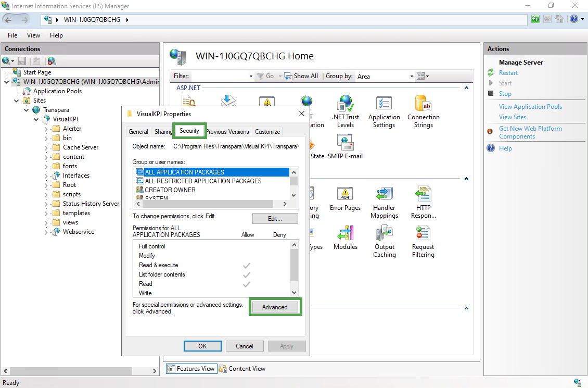588x388 pixels.
Task: Open the Output Caching feature icon
Action: pyautogui.click(x=384, y=235)
